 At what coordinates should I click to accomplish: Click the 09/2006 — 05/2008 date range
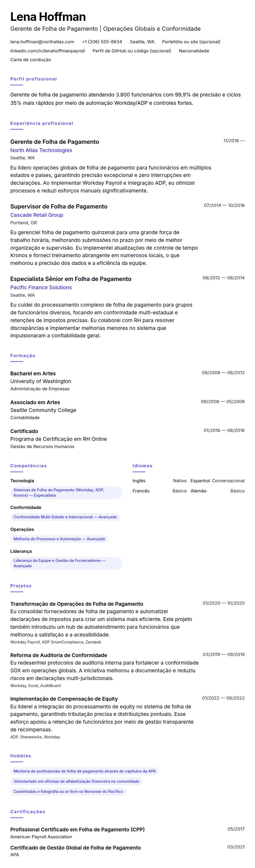pyautogui.click(x=223, y=401)
